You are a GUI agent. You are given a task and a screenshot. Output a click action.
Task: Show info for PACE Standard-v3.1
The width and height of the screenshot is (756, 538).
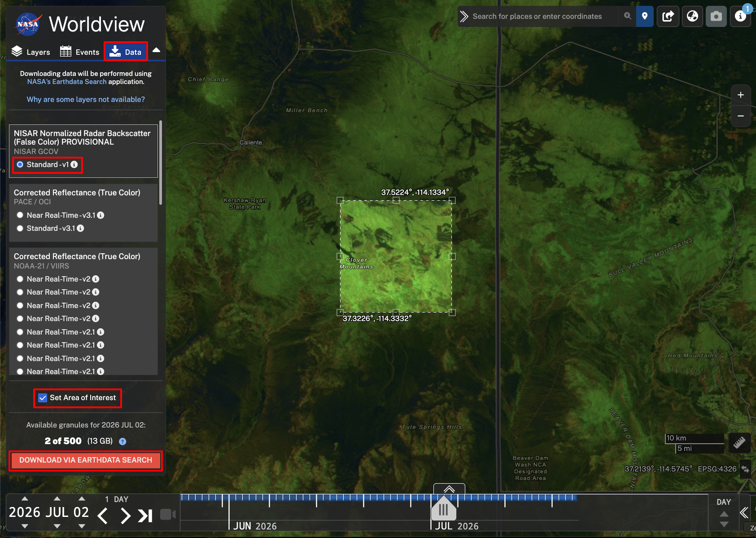(81, 228)
